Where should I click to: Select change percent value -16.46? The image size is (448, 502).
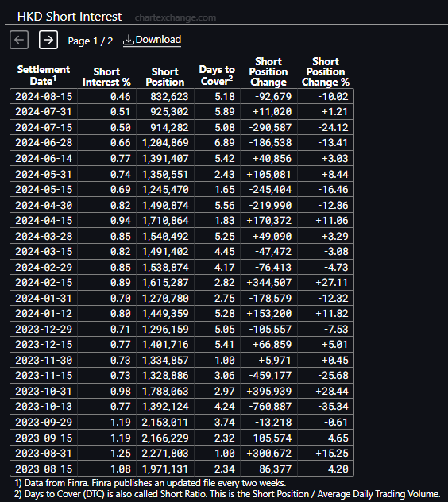click(333, 190)
